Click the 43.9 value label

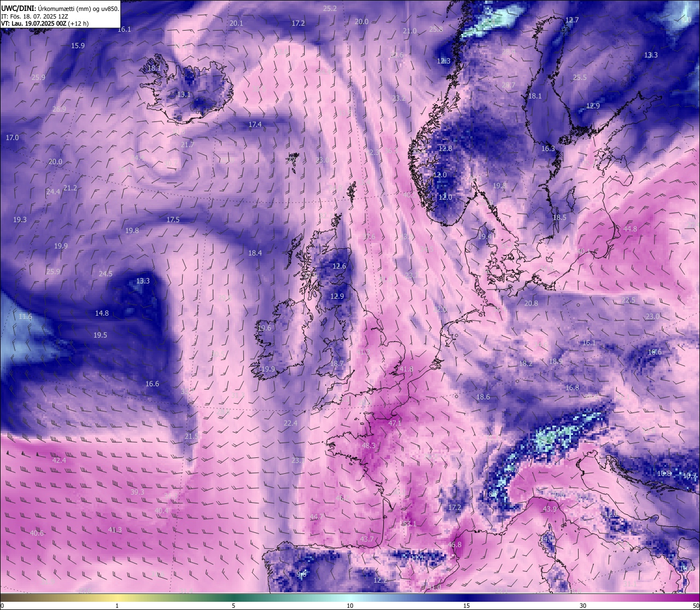point(550,509)
